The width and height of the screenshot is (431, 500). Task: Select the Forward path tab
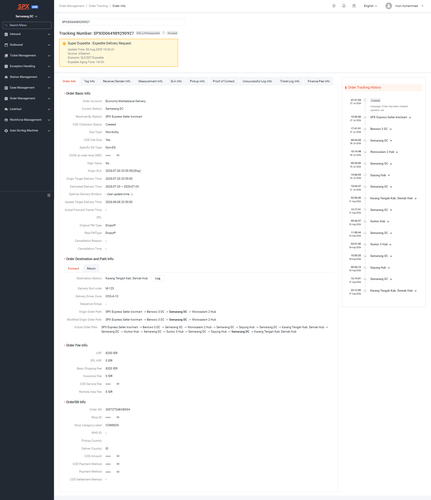point(73,268)
